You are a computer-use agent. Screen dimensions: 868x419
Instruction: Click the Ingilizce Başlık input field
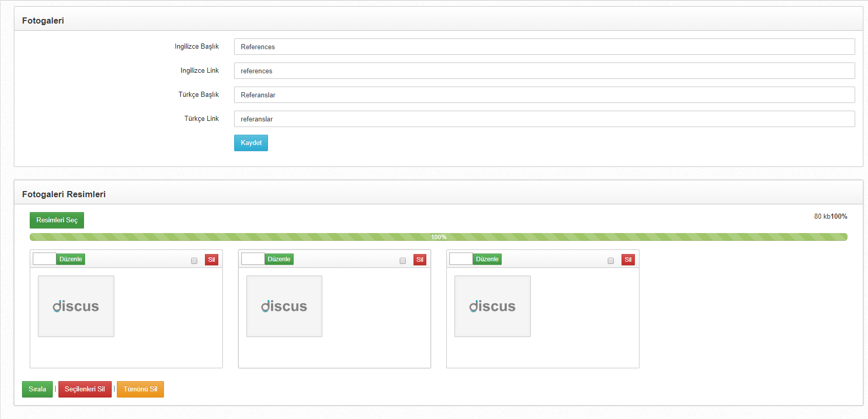(544, 47)
